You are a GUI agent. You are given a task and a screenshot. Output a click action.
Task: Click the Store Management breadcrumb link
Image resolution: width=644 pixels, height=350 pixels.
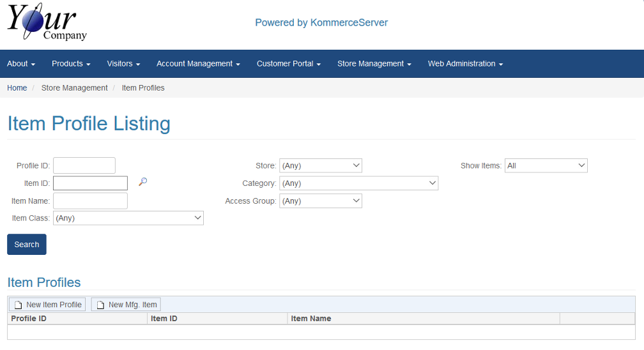click(74, 88)
